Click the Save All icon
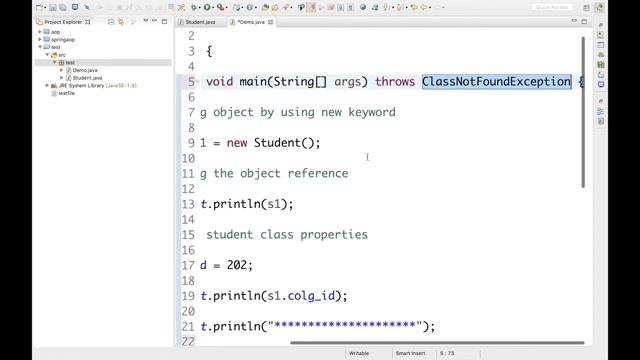The image size is (640, 360). click(63, 7)
